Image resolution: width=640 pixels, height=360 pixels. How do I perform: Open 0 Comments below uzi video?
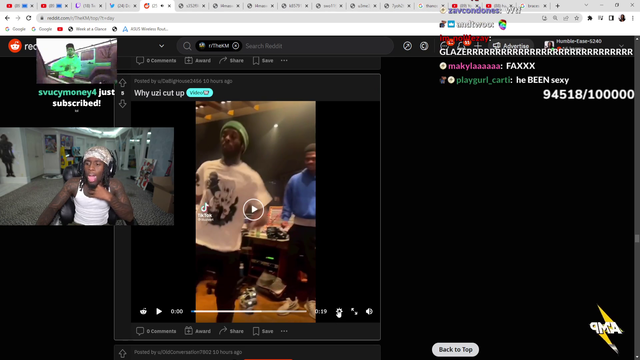pyautogui.click(x=156, y=331)
